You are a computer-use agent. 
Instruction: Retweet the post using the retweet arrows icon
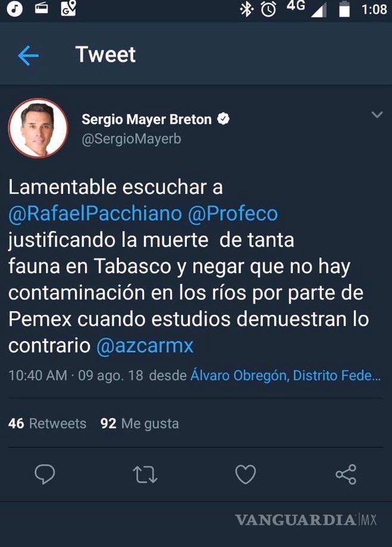[145, 474]
